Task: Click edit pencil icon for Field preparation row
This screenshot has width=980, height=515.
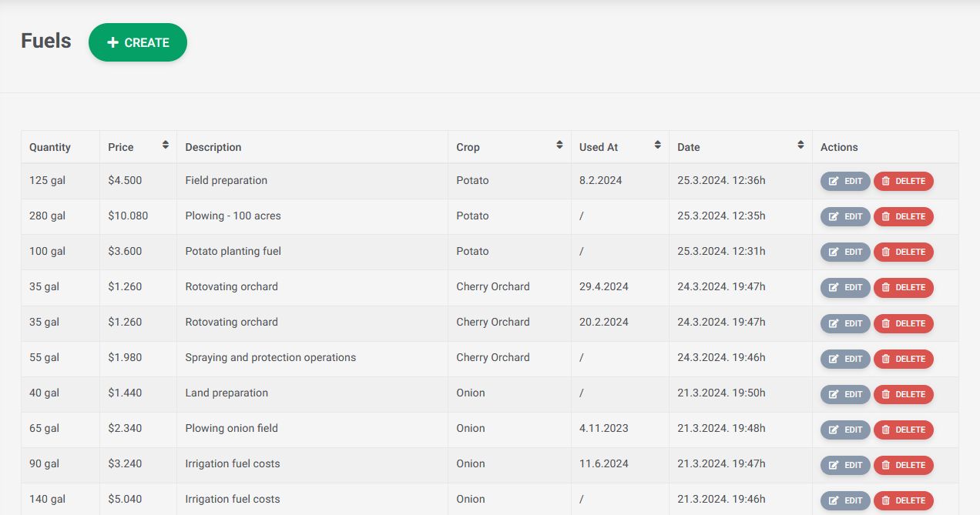Action: (x=834, y=181)
